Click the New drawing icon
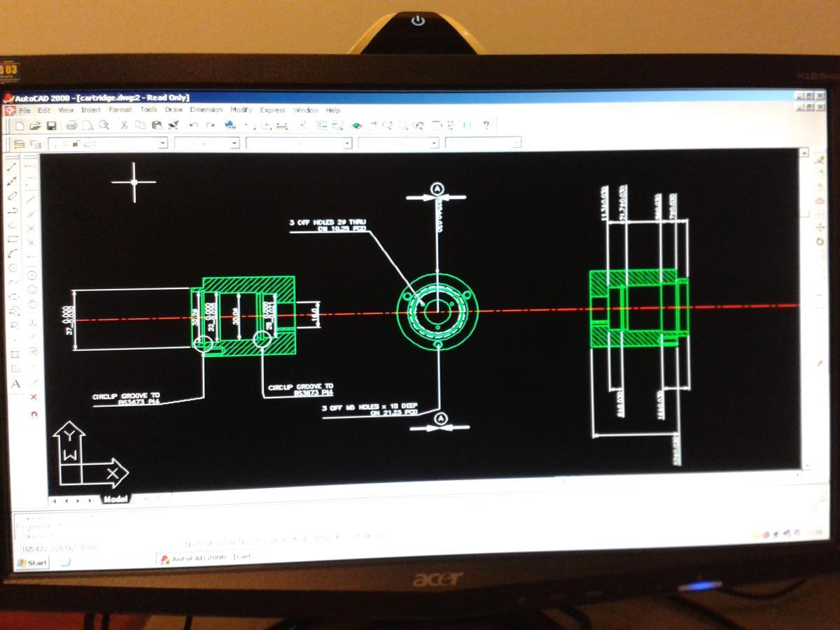 tap(20, 126)
